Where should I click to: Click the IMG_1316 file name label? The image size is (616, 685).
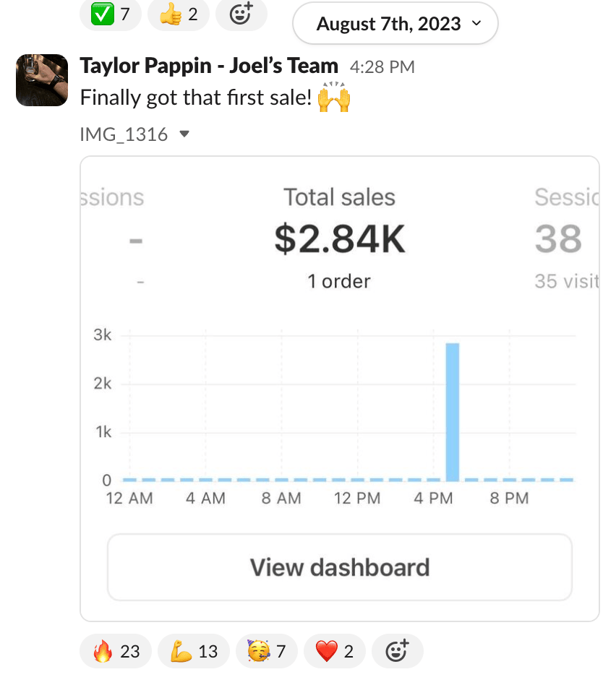pyautogui.click(x=124, y=134)
